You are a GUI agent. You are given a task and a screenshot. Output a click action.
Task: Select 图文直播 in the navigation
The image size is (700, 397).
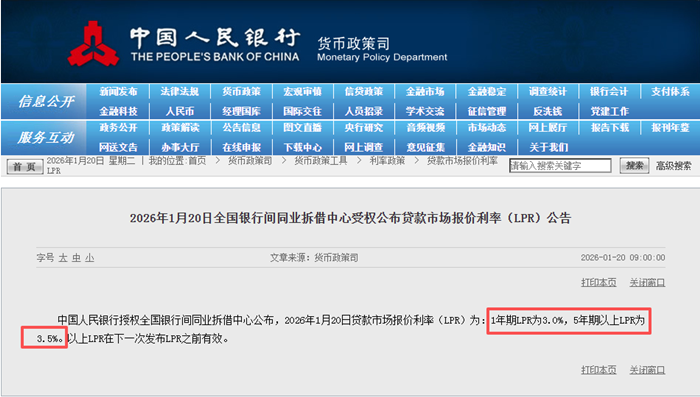pyautogui.click(x=302, y=128)
